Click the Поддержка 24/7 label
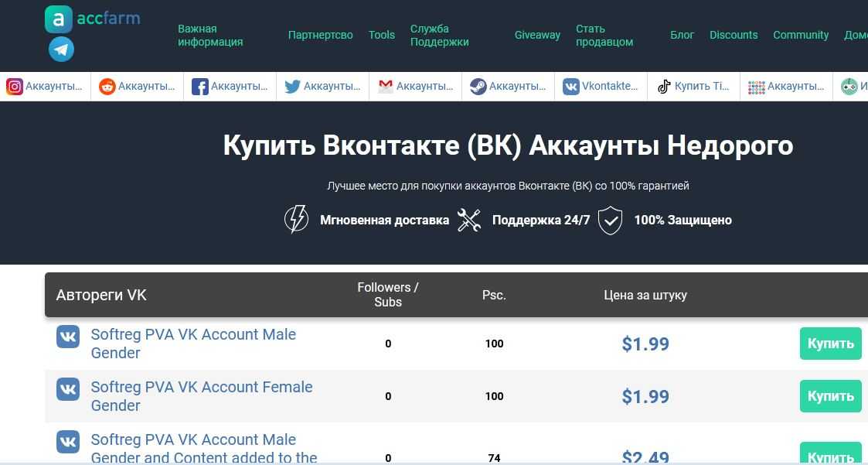The width and height of the screenshot is (868, 465). [541, 220]
